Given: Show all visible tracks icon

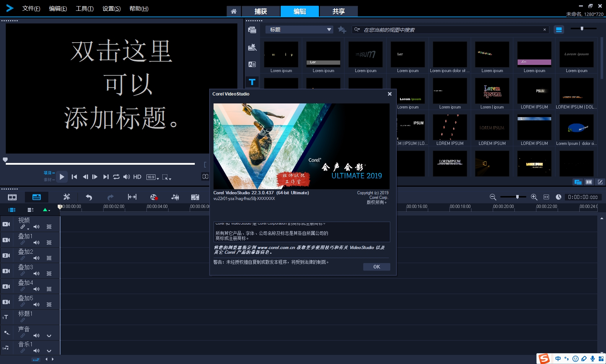Looking at the screenshot, I should click(12, 210).
